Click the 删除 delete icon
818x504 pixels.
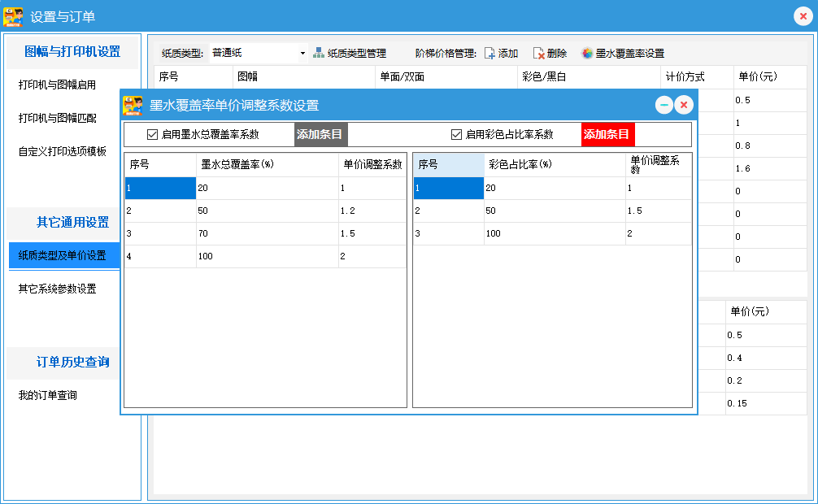(x=538, y=54)
